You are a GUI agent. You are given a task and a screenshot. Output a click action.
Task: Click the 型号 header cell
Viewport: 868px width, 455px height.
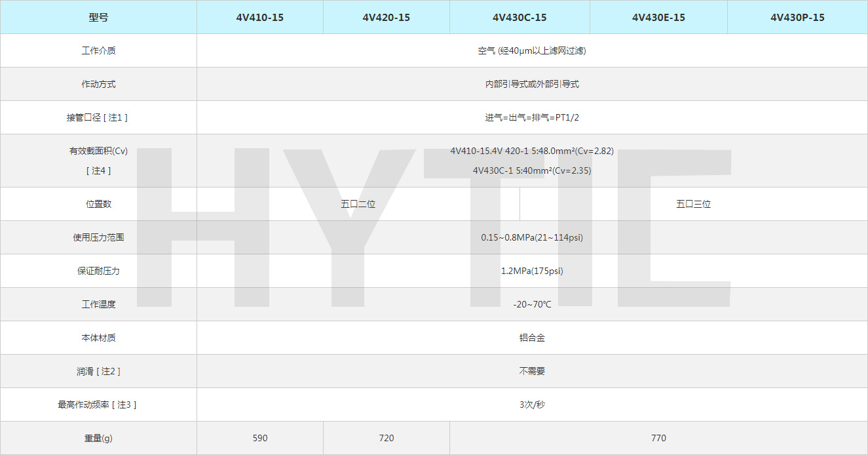tap(98, 17)
